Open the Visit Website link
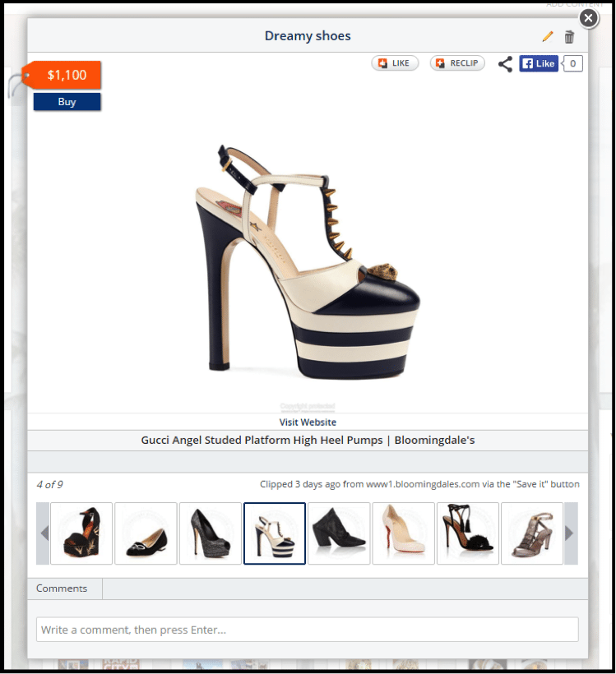This screenshot has width=616, height=674. coord(308,422)
